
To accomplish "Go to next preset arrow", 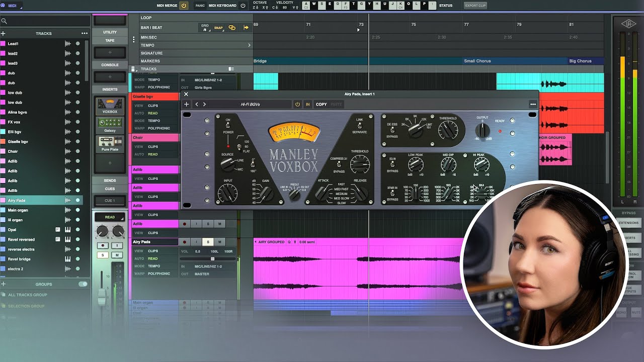I will pyautogui.click(x=204, y=104).
